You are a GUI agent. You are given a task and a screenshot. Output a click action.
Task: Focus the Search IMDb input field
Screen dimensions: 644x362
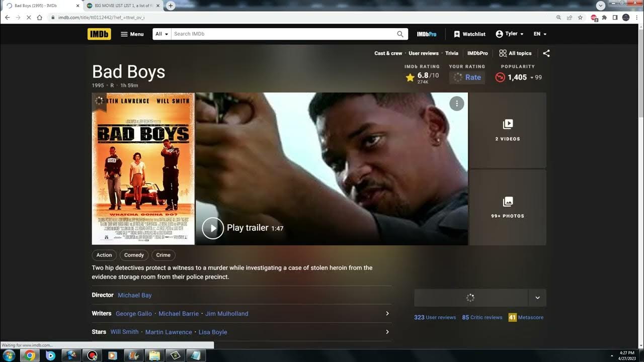(283, 34)
